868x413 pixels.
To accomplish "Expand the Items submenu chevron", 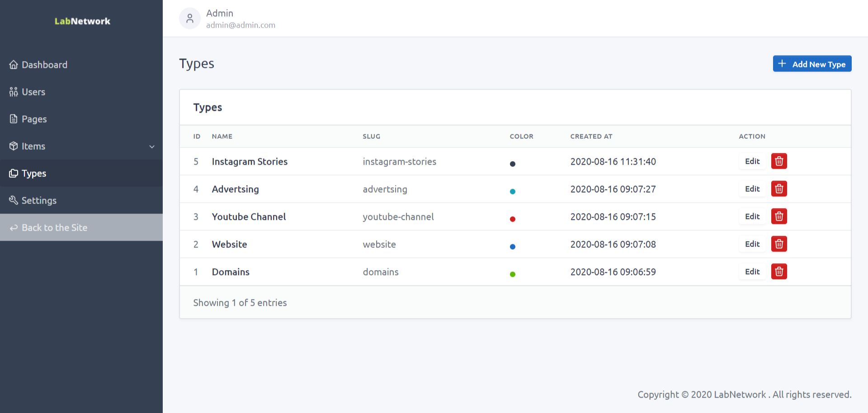I will tap(152, 147).
